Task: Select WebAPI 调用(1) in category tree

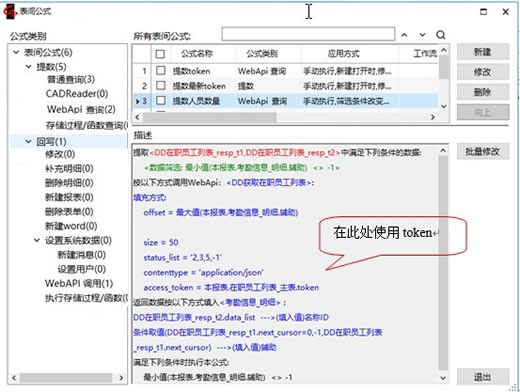Action: 79,283
